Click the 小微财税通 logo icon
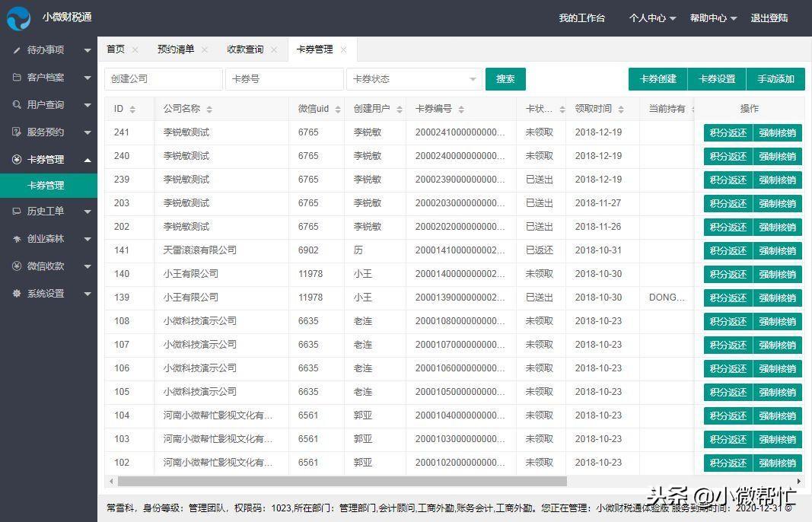Viewport: 812px width, 522px height. (x=18, y=18)
